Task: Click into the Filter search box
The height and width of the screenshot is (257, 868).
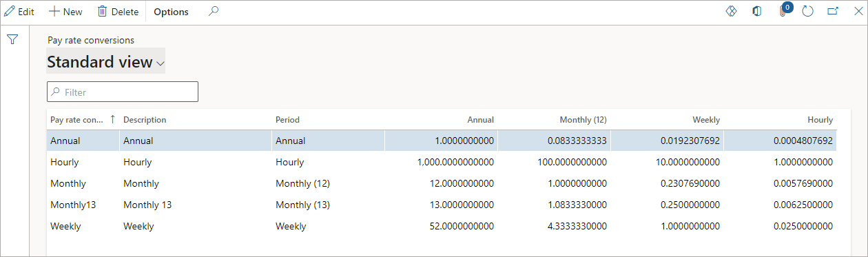Action: tap(123, 92)
